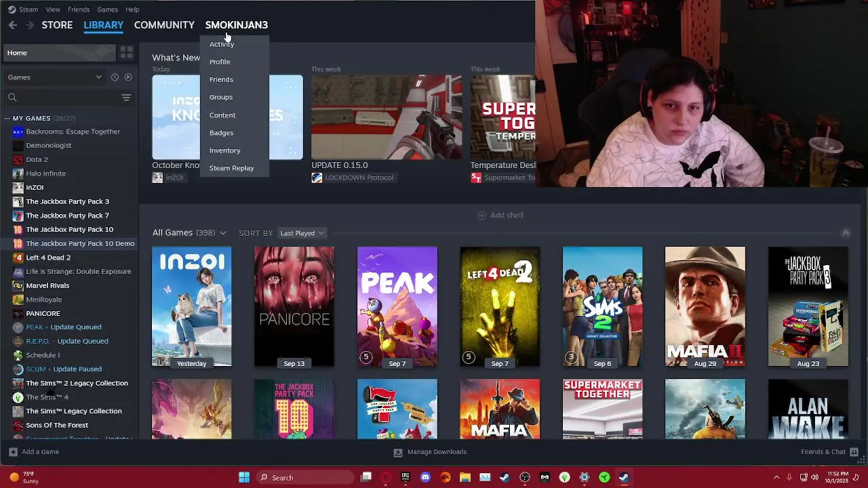The height and width of the screenshot is (488, 868).
Task: Open Discord from the taskbar
Action: coord(425,477)
